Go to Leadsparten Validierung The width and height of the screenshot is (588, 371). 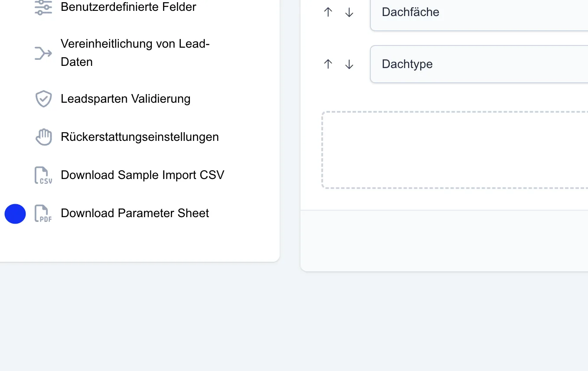click(x=126, y=99)
